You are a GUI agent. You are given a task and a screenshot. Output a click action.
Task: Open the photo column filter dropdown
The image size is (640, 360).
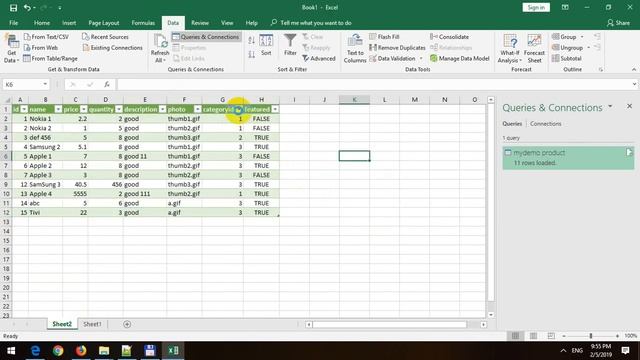198,109
